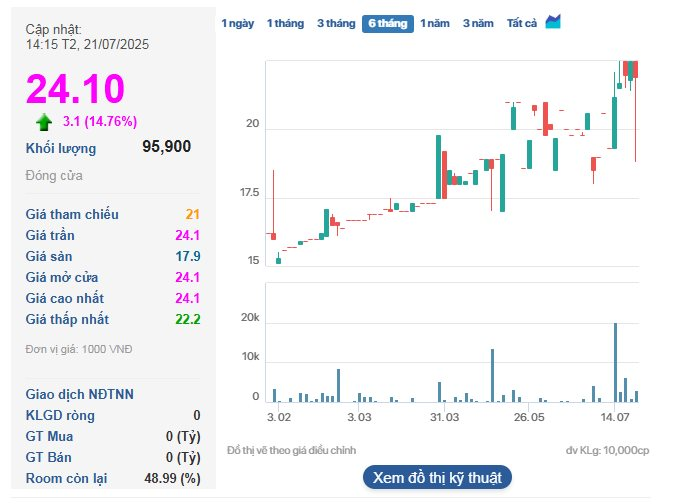
Task: Switch chart to 1 năm range
Action: point(435,23)
